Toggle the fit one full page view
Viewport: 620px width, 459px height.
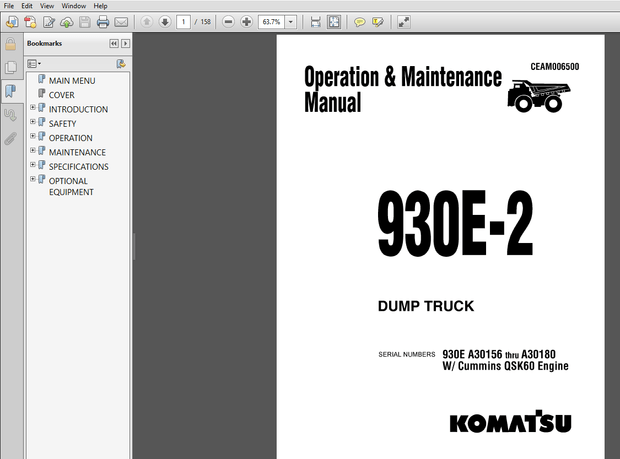[x=334, y=21]
